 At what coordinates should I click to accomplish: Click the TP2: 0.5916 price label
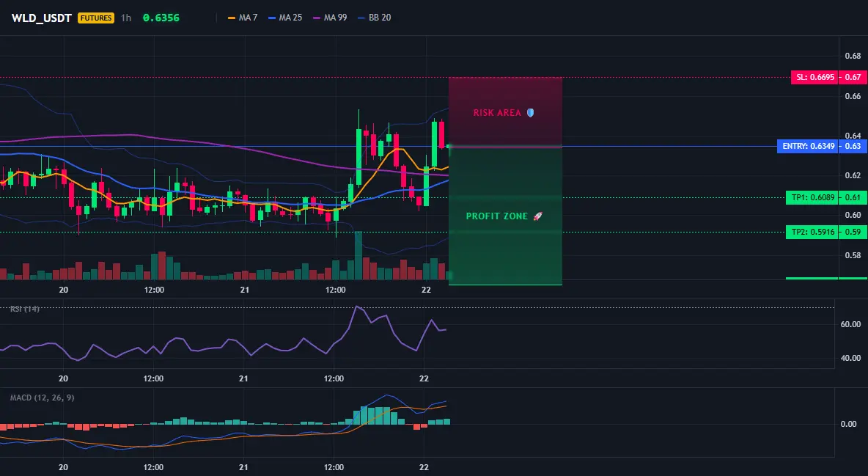point(812,232)
